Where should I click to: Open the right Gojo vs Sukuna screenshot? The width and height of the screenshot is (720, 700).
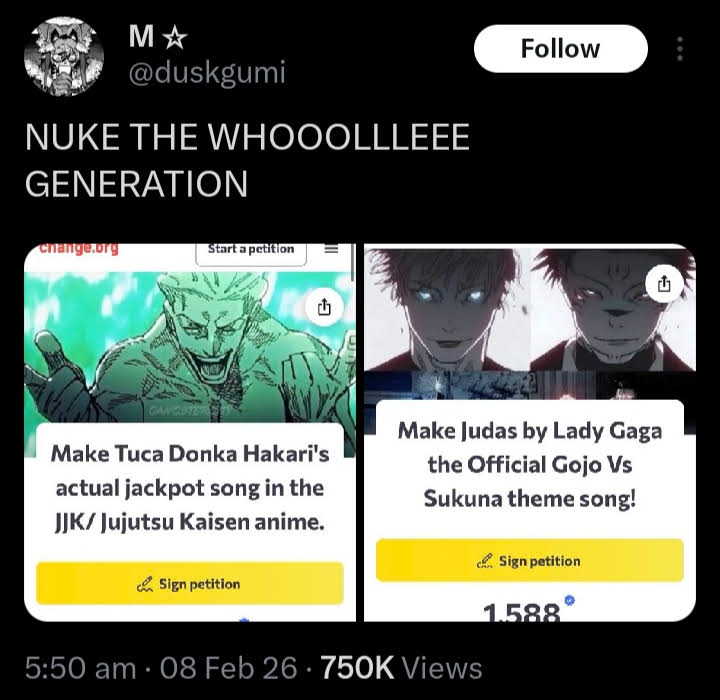[x=529, y=432]
